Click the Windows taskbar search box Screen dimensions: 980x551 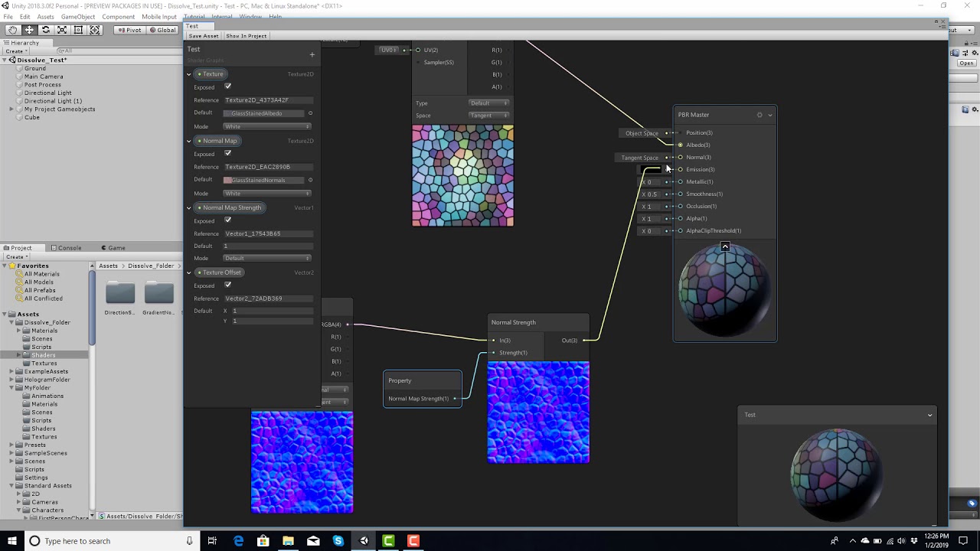tap(113, 541)
